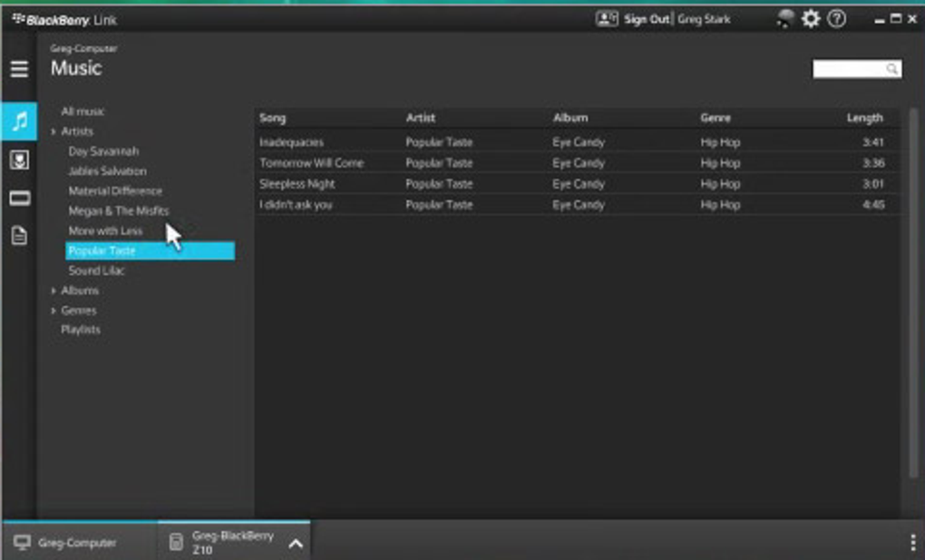Select artist Sound Lilac
925x560 pixels.
point(97,271)
